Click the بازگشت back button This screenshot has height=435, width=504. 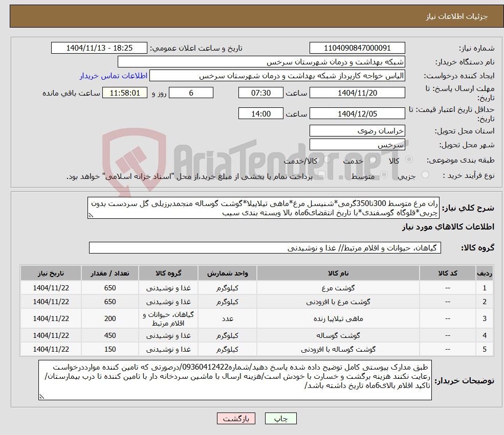pyautogui.click(x=236, y=418)
